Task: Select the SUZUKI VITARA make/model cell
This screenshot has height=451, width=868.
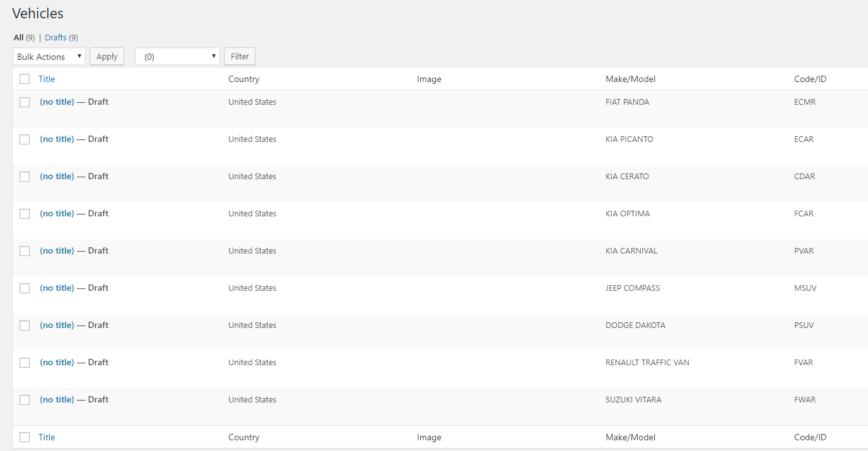Action: [633, 399]
